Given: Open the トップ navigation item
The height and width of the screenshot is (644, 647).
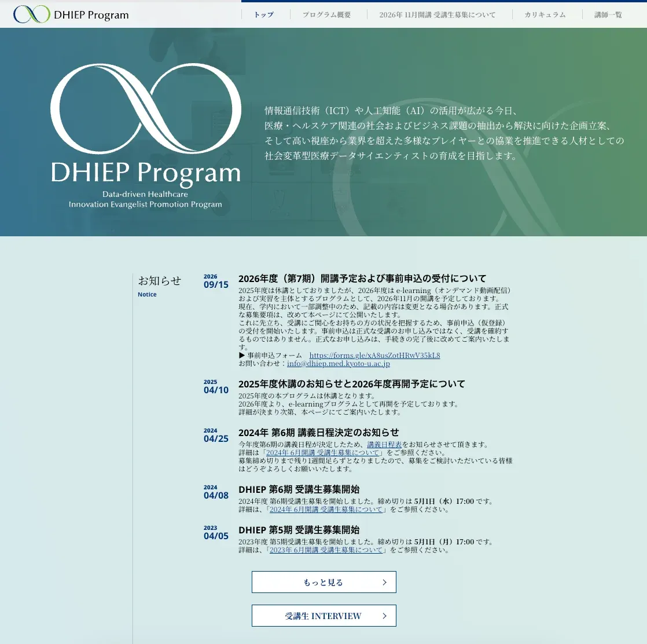Looking at the screenshot, I should (x=264, y=15).
